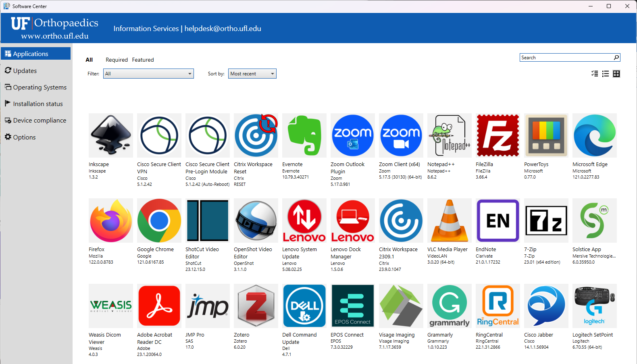Image resolution: width=637 pixels, height=364 pixels.
Task: Select the EPOS Connect icon
Action: click(x=353, y=306)
